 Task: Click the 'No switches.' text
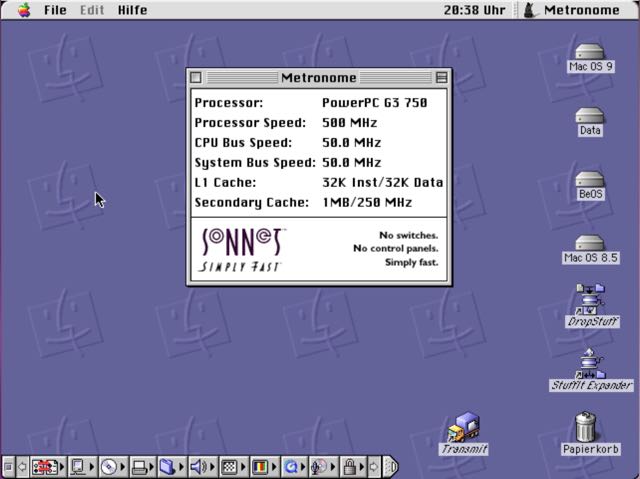[409, 235]
